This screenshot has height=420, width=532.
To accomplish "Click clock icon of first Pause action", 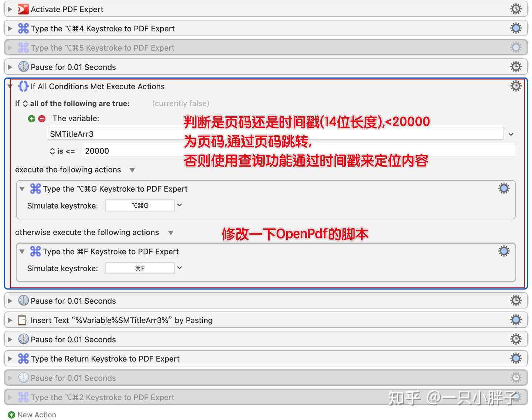I will click(x=23, y=67).
